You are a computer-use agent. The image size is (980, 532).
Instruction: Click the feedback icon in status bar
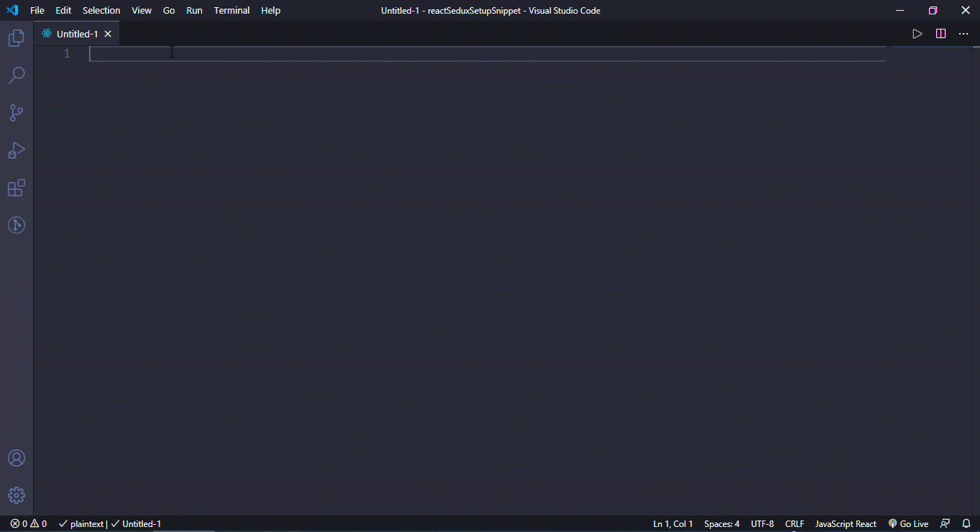coord(946,524)
